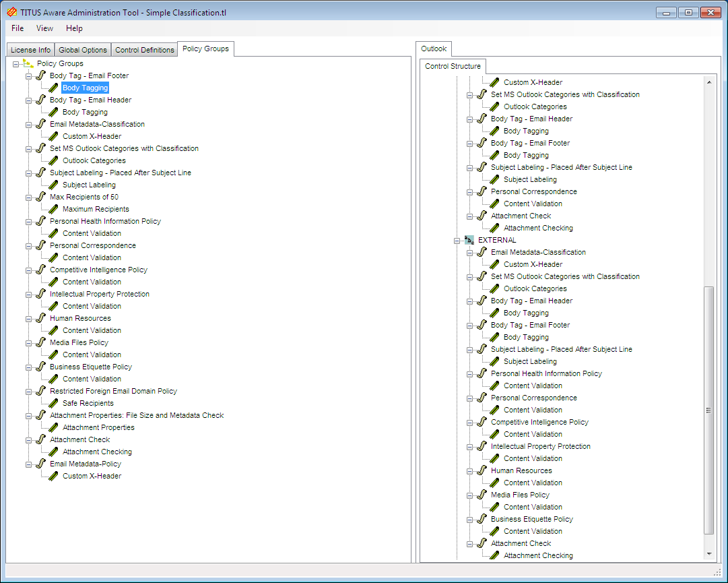Click the scroll icon for Media Files Policy in left panel
728x583 pixels.
tap(41, 342)
